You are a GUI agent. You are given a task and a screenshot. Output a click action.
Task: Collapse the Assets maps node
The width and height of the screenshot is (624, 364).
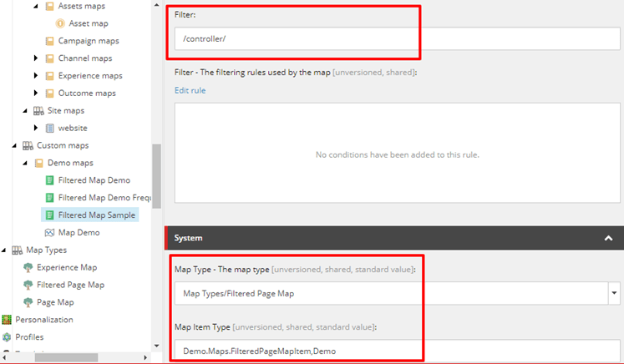pyautogui.click(x=36, y=7)
